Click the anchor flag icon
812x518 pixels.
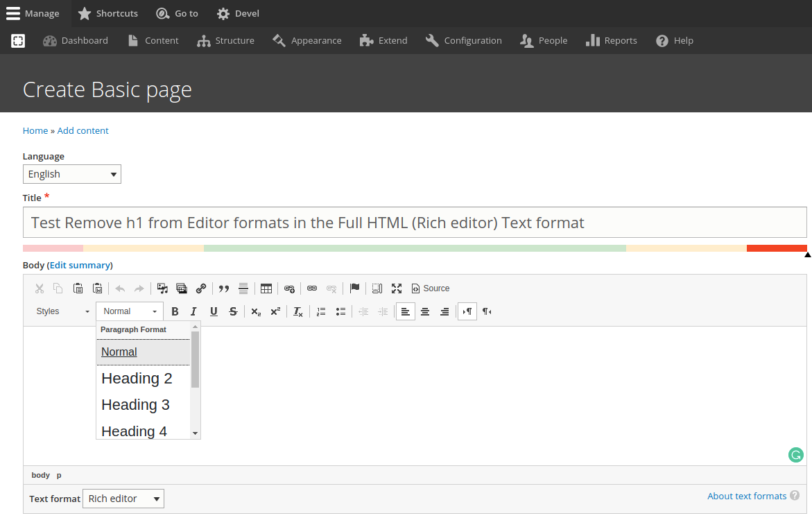354,288
